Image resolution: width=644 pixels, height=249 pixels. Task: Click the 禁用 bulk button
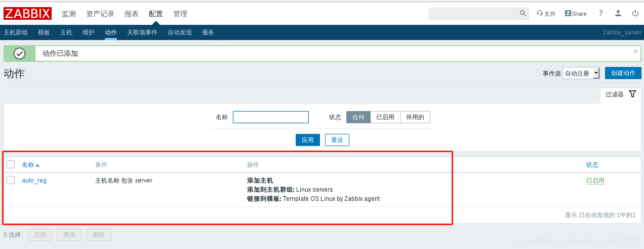point(69,235)
